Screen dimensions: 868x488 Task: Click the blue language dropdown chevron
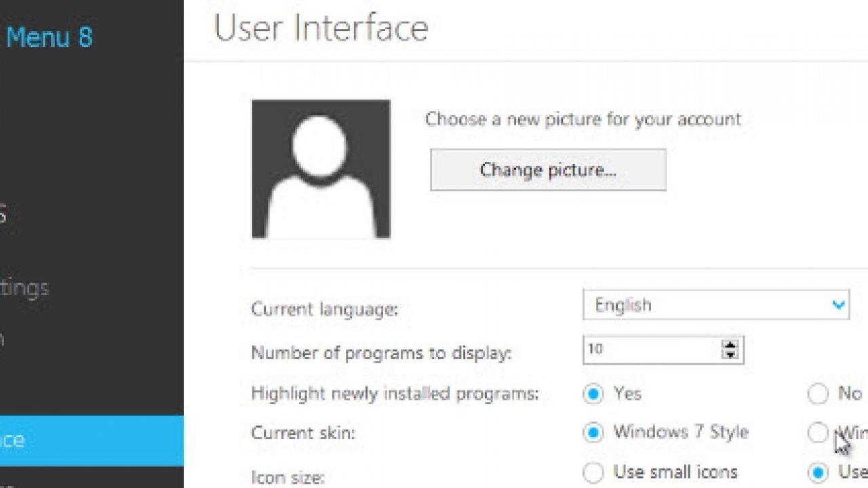click(x=838, y=305)
